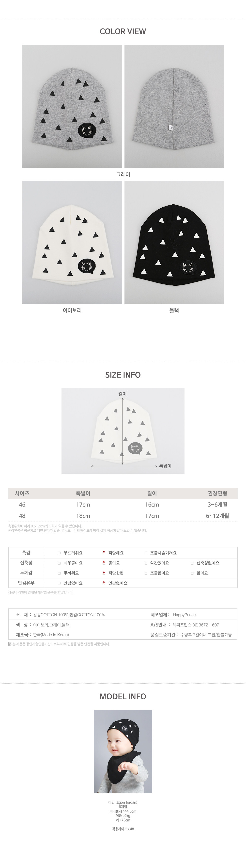Image resolution: width=246 pixels, height=868 pixels.
Task: Check the 매우좋아요 checkbox
Action: pos(59,563)
